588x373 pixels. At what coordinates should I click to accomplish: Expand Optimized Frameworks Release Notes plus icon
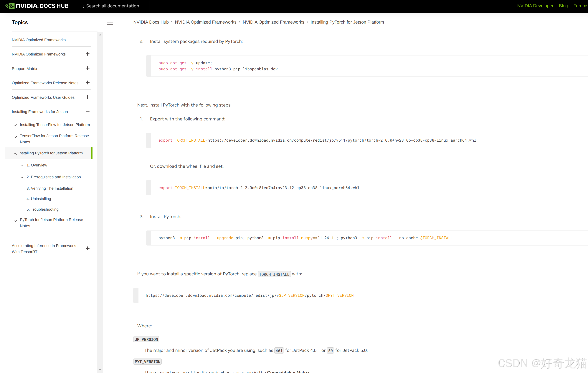point(87,83)
